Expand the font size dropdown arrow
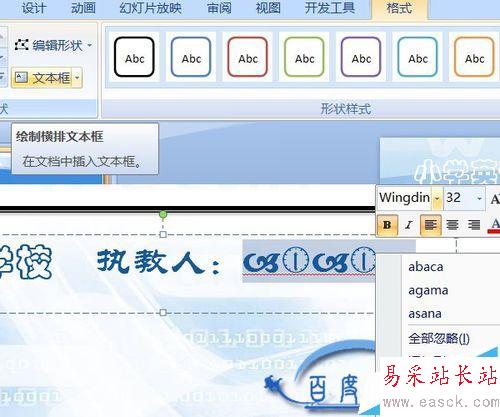 480,198
